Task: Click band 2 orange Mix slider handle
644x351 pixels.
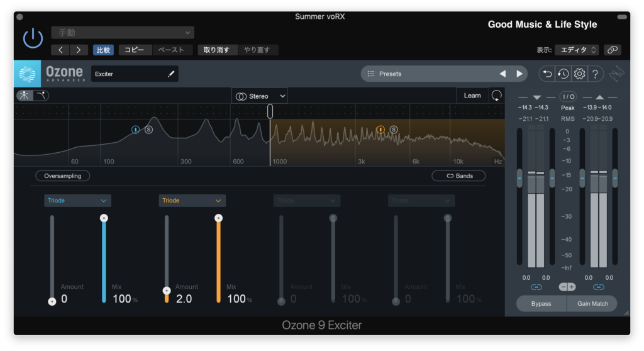Action: coord(218,218)
